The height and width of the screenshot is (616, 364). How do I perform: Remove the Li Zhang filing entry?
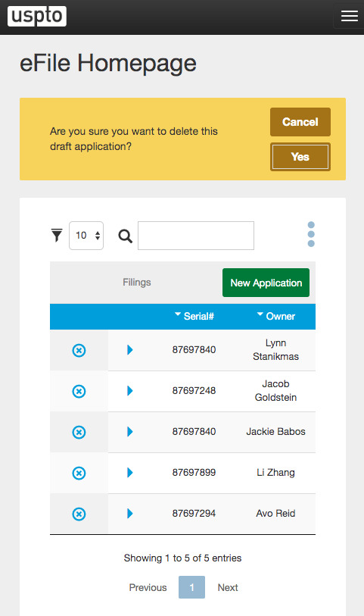79,473
